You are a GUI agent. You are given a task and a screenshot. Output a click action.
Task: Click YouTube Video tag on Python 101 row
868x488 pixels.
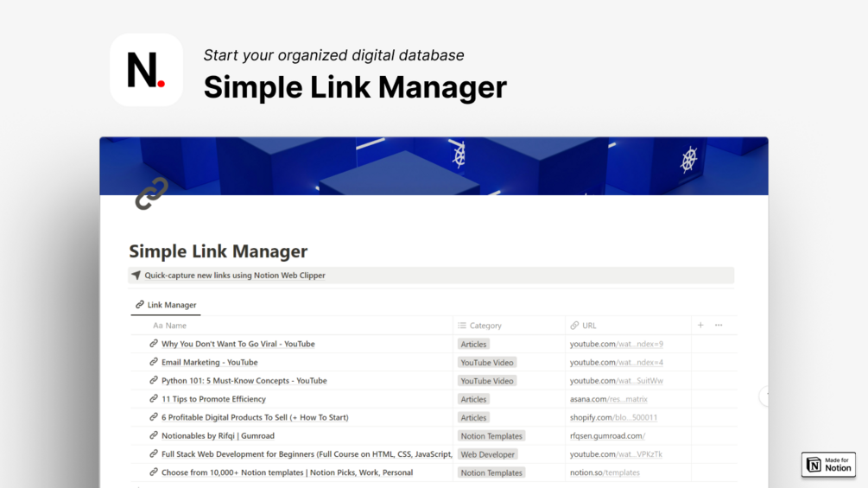(487, 381)
